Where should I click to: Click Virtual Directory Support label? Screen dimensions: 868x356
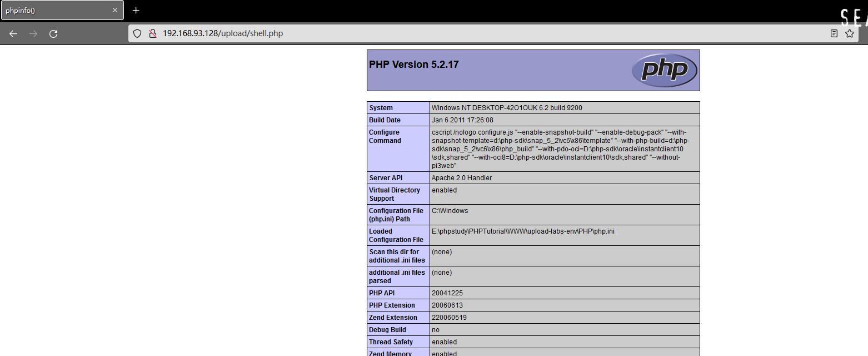click(395, 194)
